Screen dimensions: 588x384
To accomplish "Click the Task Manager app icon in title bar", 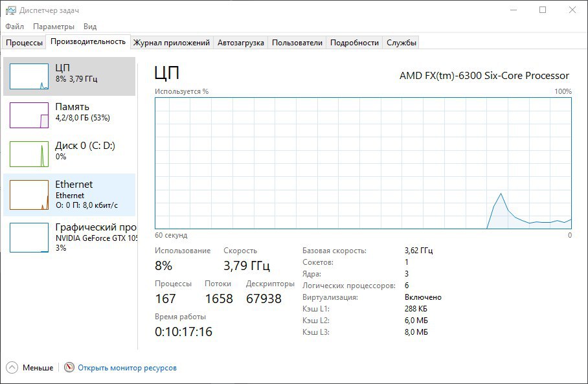I will (x=11, y=10).
